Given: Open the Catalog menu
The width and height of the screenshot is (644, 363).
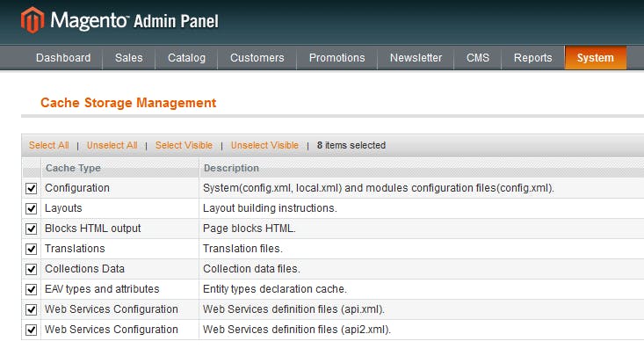Looking at the screenshot, I should 186,57.
